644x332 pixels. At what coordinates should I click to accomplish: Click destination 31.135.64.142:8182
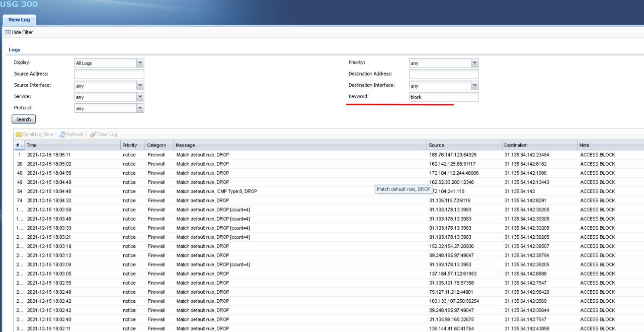(x=525, y=164)
